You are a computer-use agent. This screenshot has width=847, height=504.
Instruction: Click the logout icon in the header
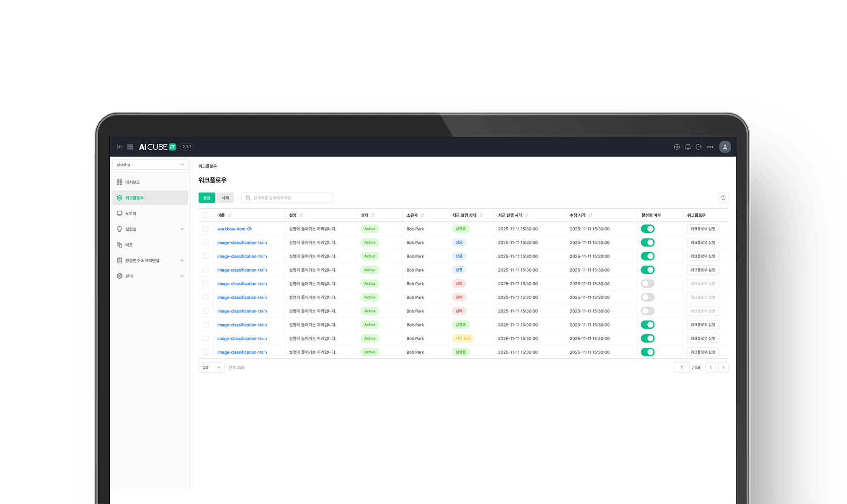click(x=699, y=147)
